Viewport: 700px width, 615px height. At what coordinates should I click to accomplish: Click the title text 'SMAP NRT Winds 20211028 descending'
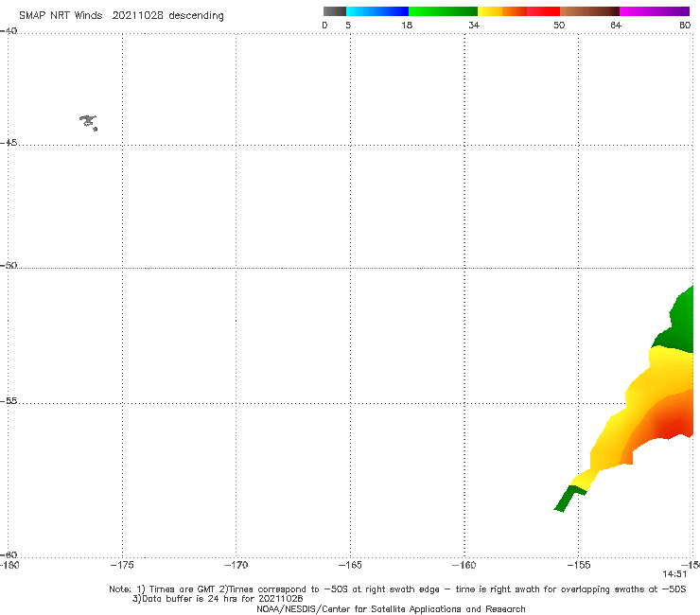click(121, 16)
